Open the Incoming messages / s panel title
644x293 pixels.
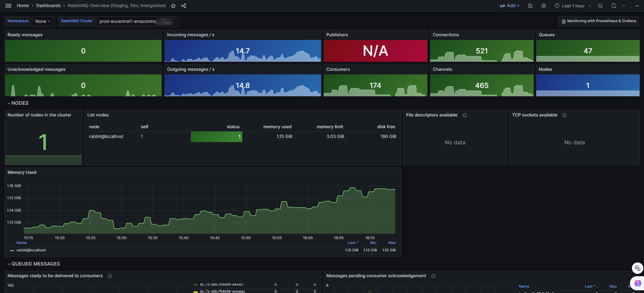(191, 35)
